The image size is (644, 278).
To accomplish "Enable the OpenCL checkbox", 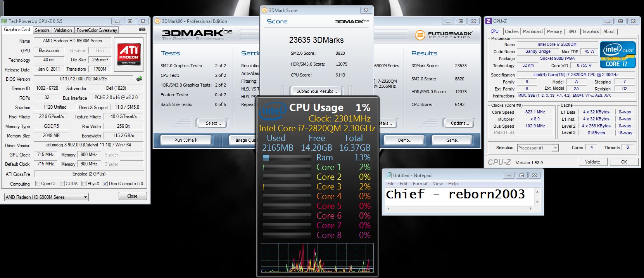I will click(38, 184).
